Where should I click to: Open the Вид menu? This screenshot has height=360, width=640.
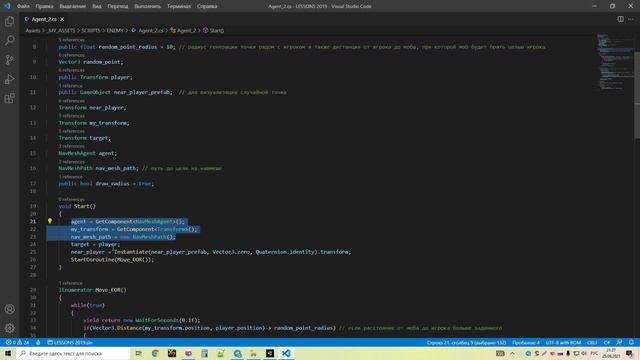pyautogui.click(x=97, y=6)
